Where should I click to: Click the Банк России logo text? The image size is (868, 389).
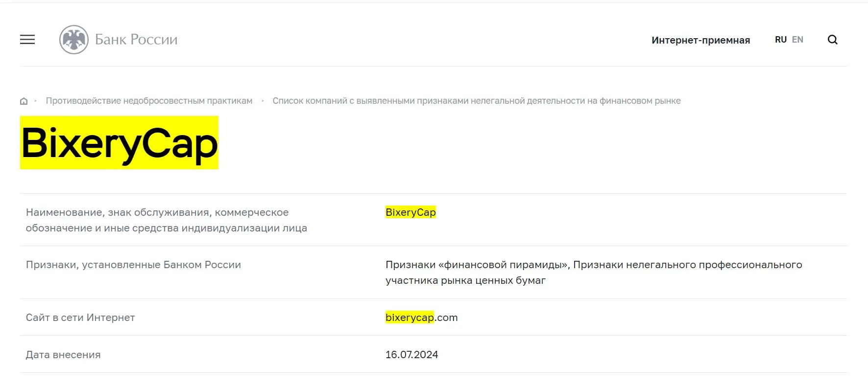click(136, 40)
